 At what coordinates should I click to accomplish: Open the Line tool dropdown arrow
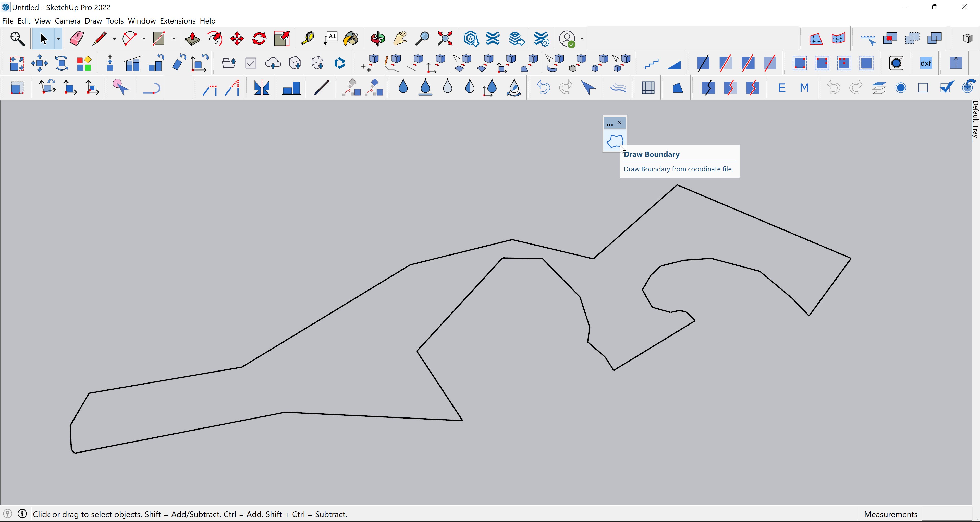[x=114, y=39]
